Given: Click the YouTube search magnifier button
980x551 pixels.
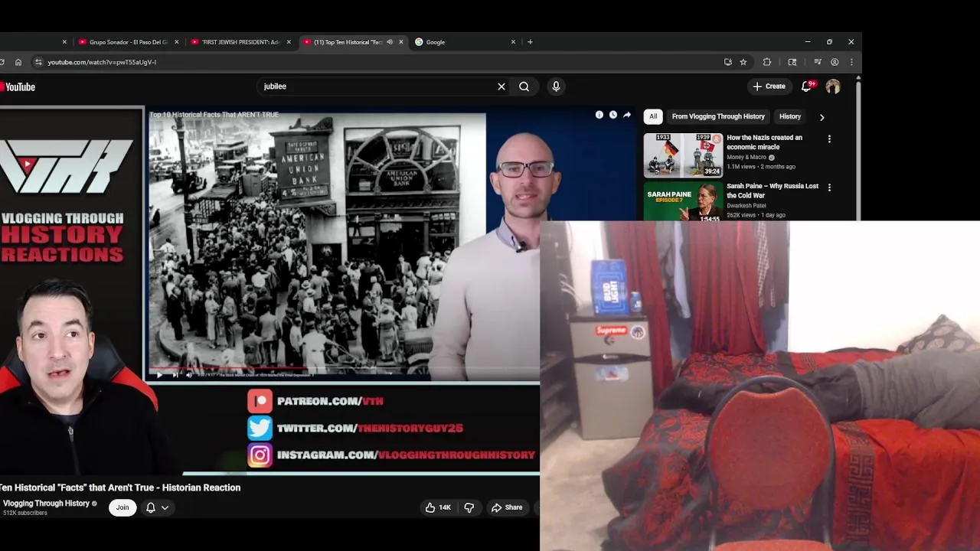Looking at the screenshot, I should click(x=524, y=86).
